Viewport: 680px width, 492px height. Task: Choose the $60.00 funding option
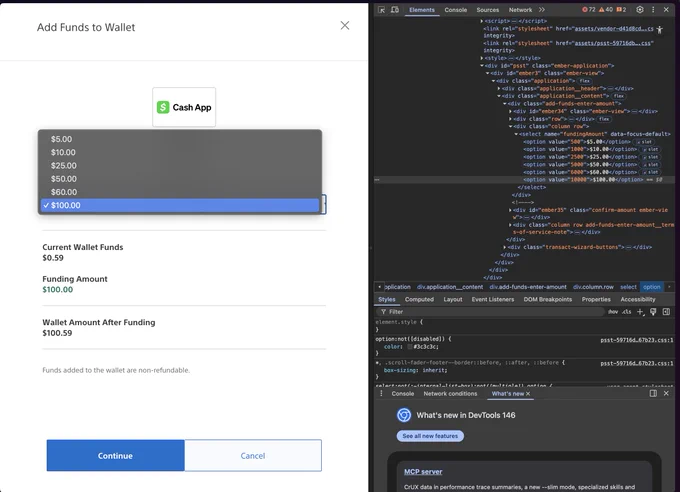[x=180, y=192]
